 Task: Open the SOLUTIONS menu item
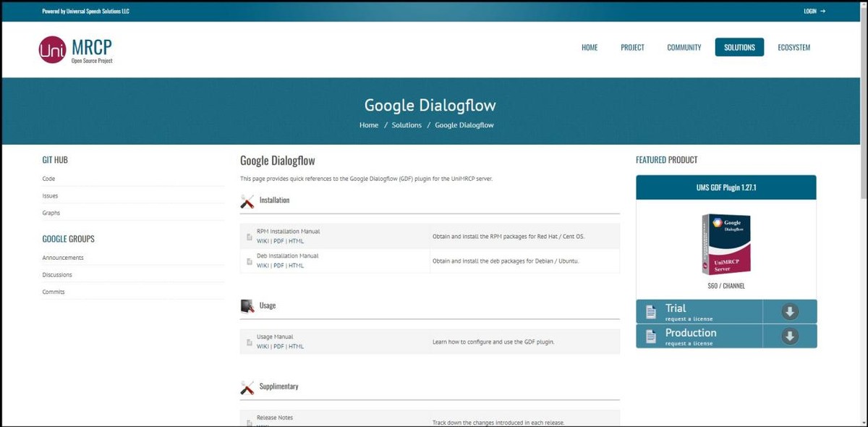(x=739, y=48)
